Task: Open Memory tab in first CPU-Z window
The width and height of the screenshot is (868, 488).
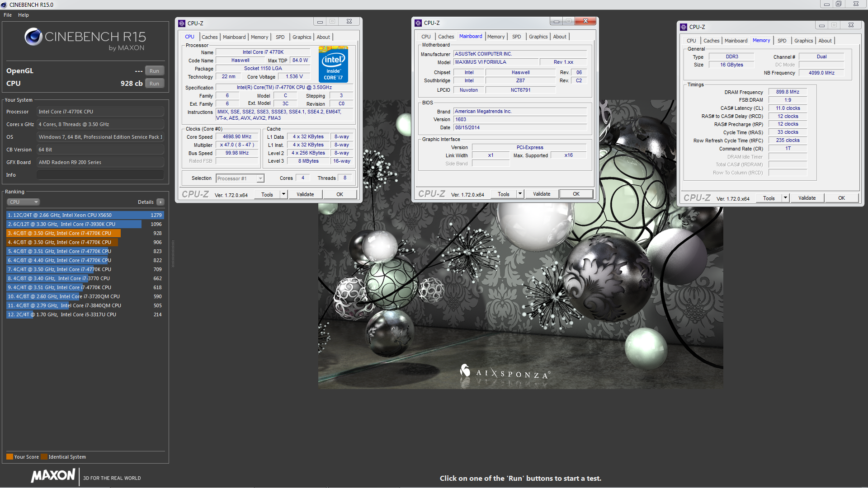Action: [259, 37]
